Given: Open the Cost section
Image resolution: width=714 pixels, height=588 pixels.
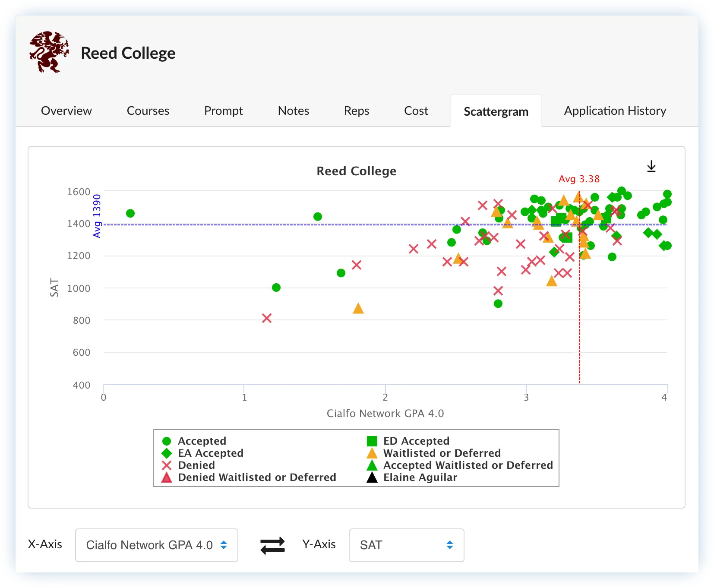Looking at the screenshot, I should [x=416, y=111].
